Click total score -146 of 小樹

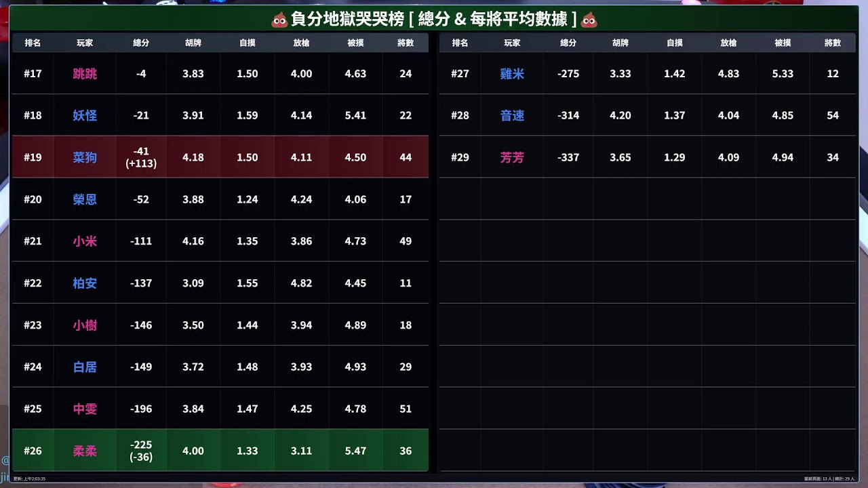(141, 325)
